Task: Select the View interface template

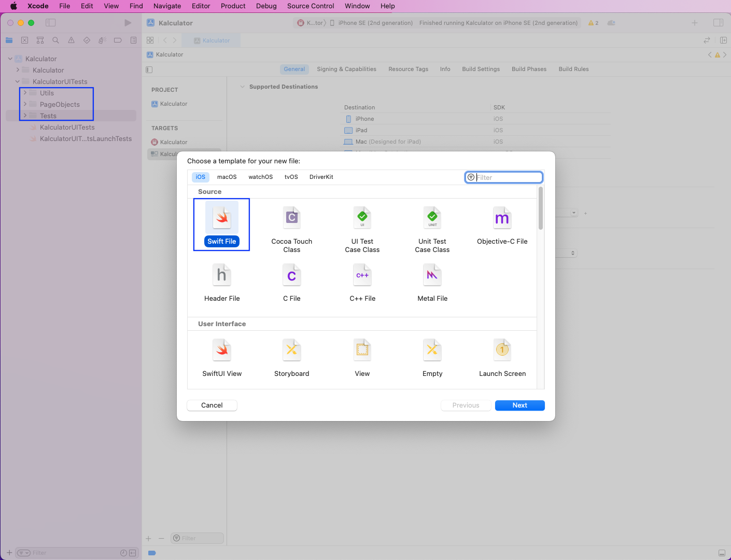Action: [362, 358]
